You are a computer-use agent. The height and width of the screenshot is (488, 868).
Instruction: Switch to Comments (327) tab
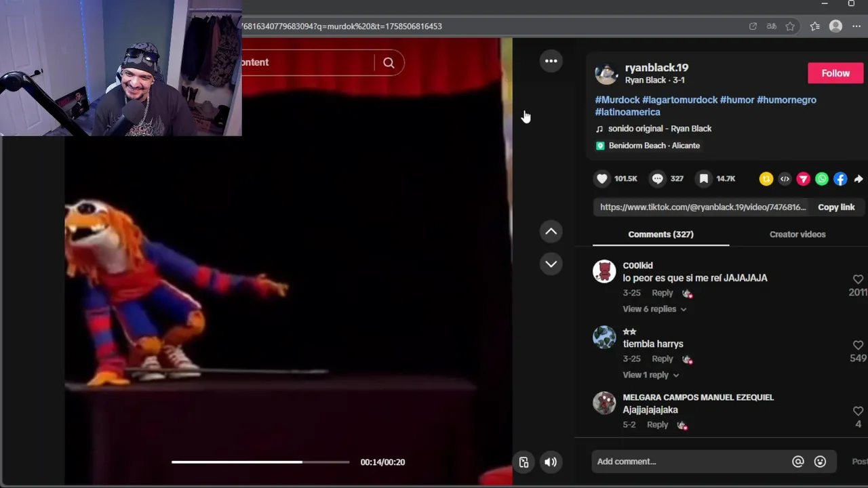click(x=660, y=235)
